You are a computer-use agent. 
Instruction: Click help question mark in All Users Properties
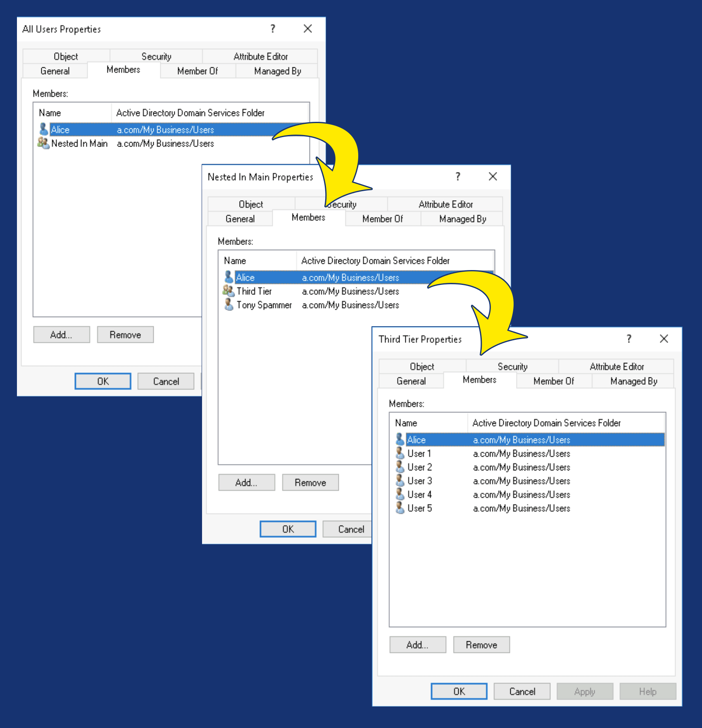tap(273, 29)
